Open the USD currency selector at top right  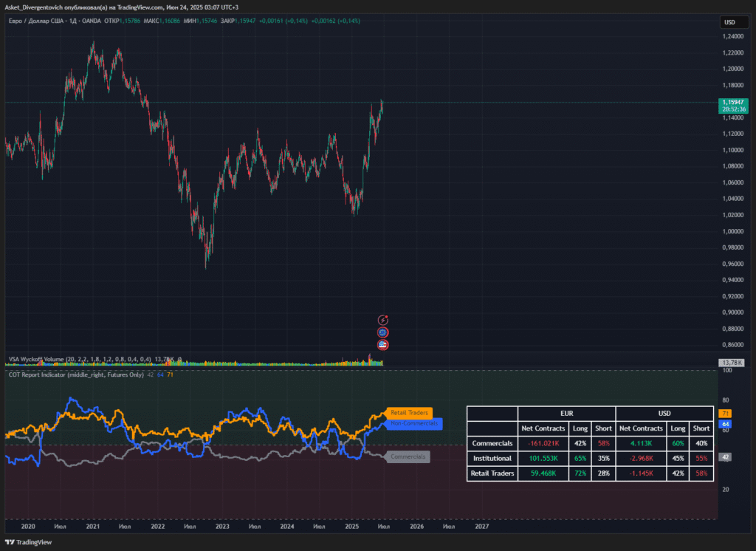[734, 22]
